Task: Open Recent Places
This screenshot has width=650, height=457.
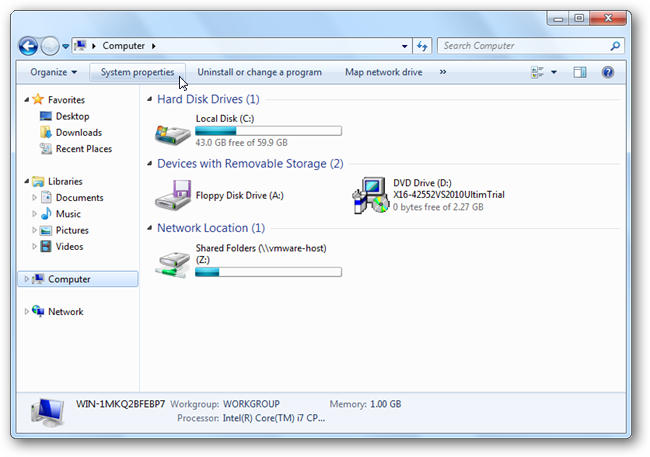Action: 84,149
